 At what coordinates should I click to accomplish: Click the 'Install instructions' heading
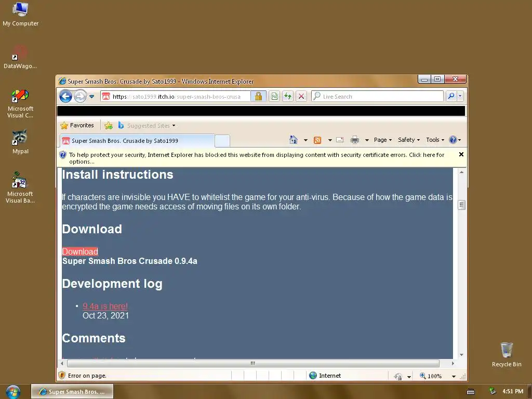(117, 175)
